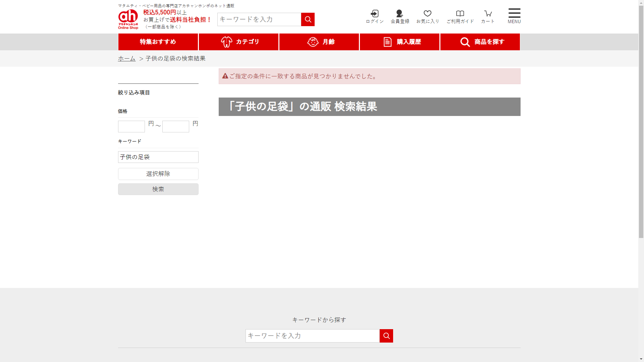The height and width of the screenshot is (362, 644).
Task: Open the 月齢 navigation tab
Action: click(x=319, y=42)
